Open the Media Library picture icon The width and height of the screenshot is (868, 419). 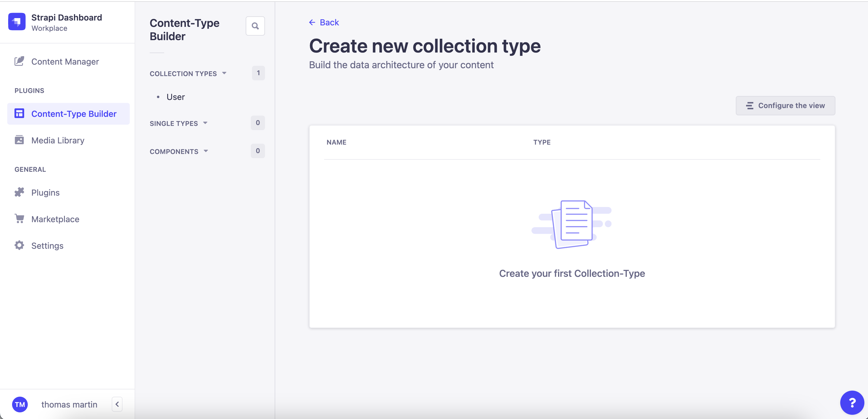point(19,140)
